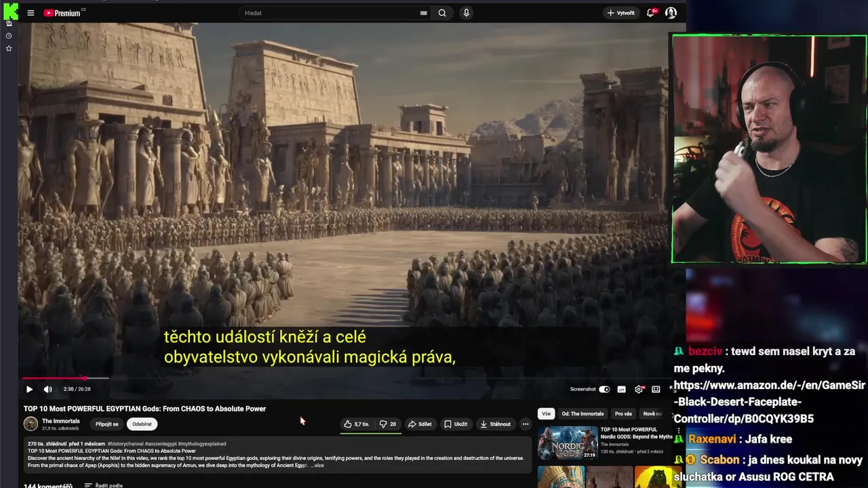
Task: Click the #historychannel hashtag
Action: (125, 444)
